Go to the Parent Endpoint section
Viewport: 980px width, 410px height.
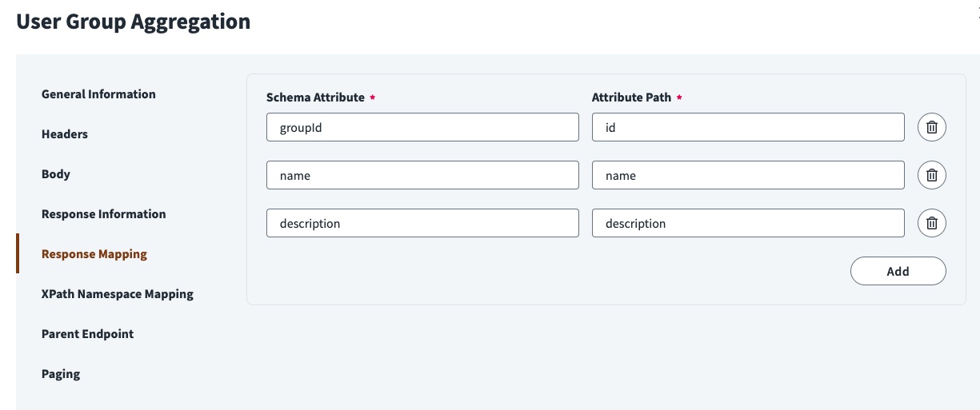coord(88,334)
